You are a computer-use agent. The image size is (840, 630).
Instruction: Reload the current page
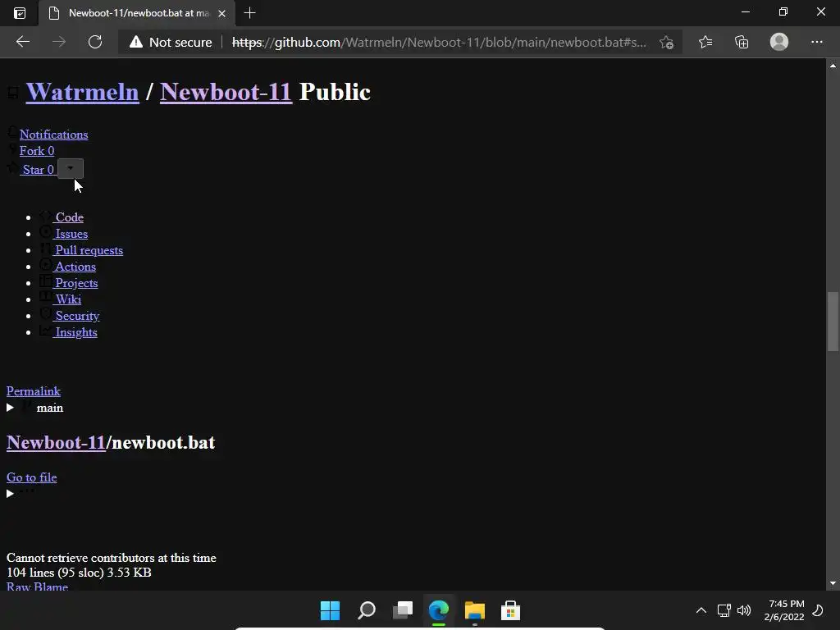pyautogui.click(x=95, y=42)
